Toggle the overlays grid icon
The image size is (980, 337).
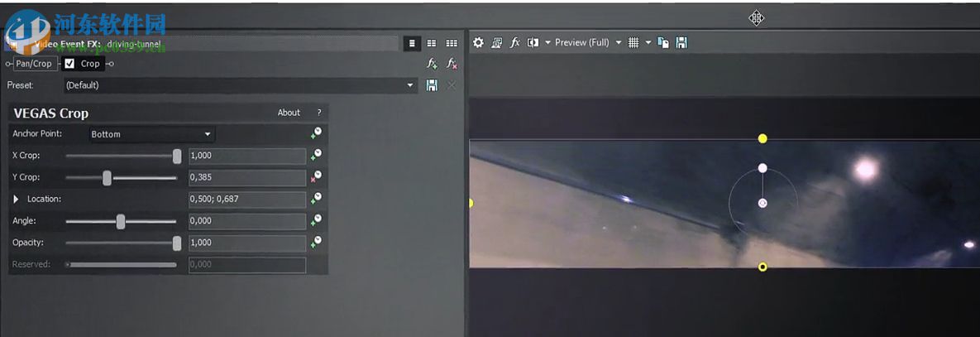(633, 42)
